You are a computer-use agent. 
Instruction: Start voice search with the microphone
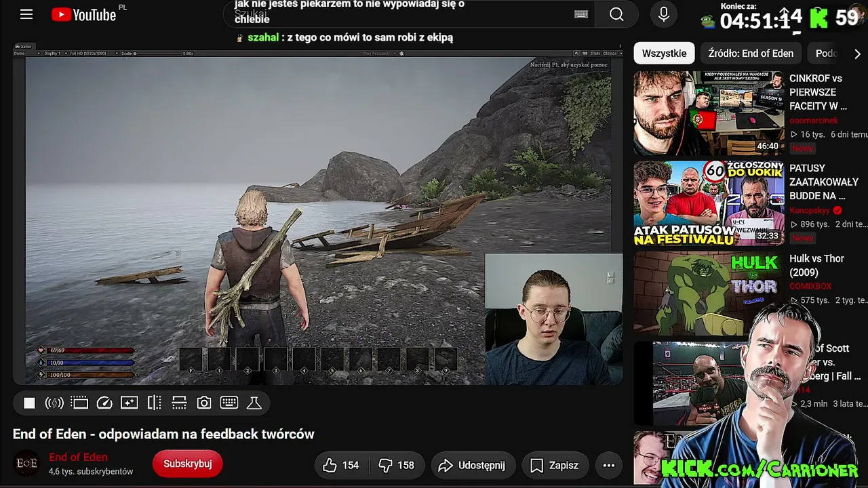664,14
